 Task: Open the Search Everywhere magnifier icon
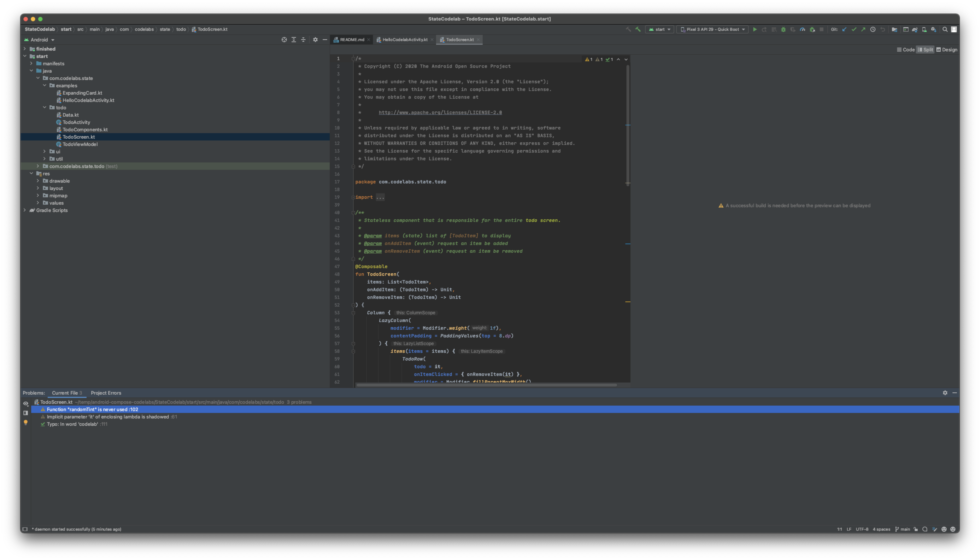pyautogui.click(x=945, y=29)
